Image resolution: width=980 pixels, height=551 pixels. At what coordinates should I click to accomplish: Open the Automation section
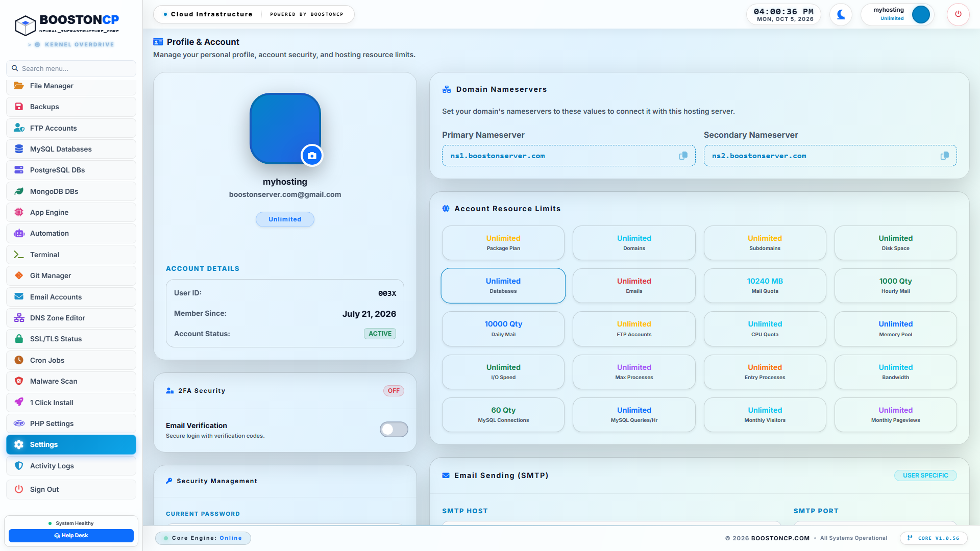coord(71,233)
